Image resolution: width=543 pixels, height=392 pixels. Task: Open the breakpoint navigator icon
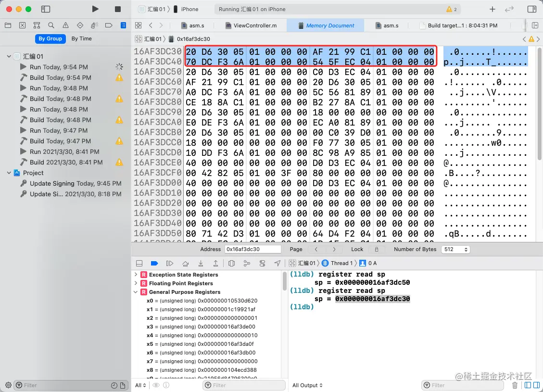pyautogui.click(x=109, y=25)
